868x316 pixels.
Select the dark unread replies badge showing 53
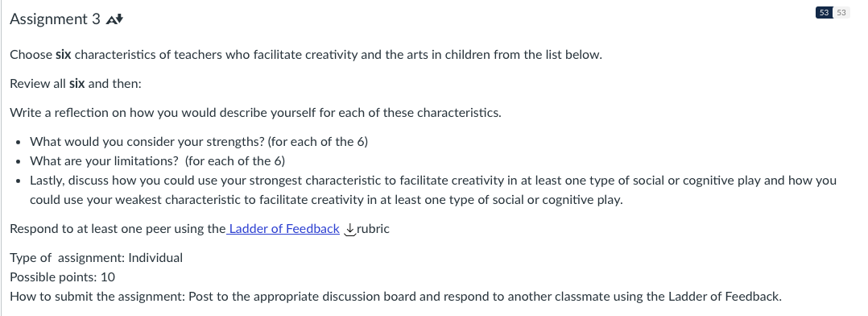pos(824,12)
